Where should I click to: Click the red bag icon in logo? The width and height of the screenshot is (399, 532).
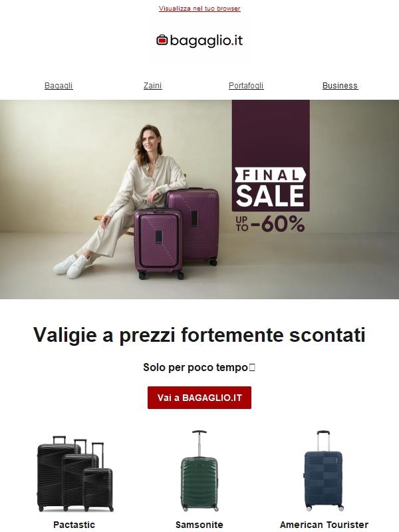pyautogui.click(x=162, y=40)
